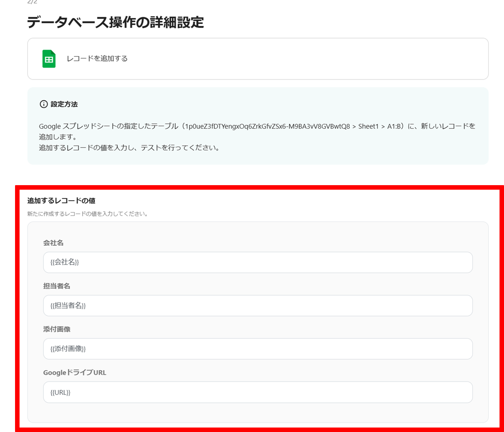This screenshot has height=432, width=504.
Task: Select the レコードを追加する action text
Action: 97,59
